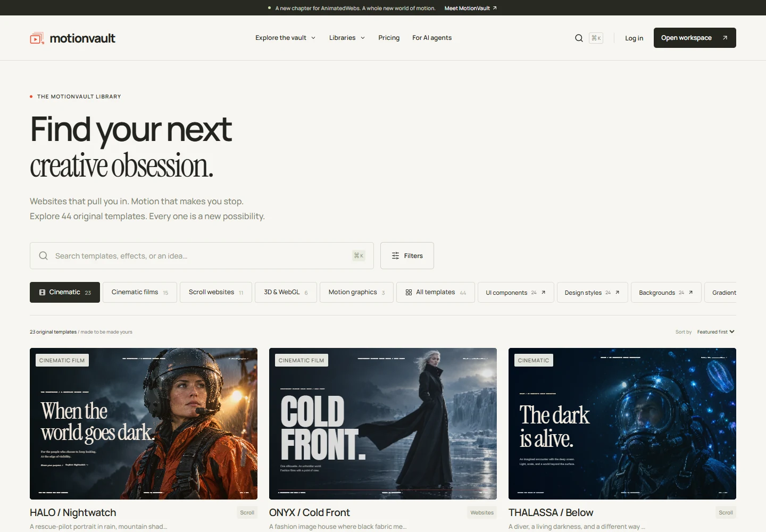766x532 pixels.
Task: Click the motionvault logo icon
Action: tap(37, 38)
